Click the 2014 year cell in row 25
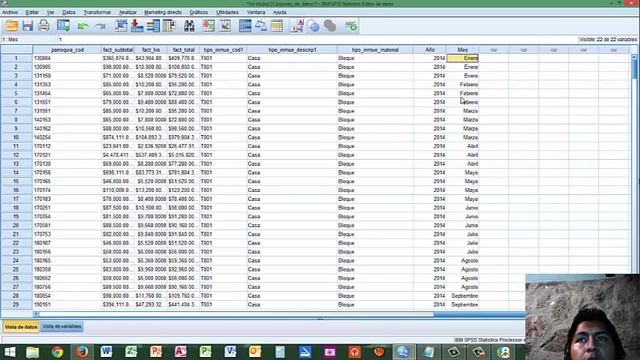This screenshot has width=640, height=360. click(x=430, y=269)
